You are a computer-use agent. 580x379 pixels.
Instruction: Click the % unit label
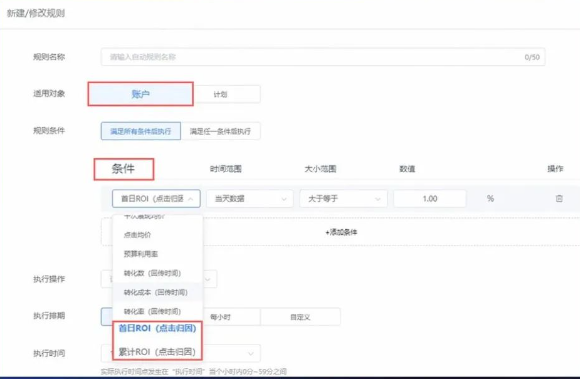(x=490, y=199)
